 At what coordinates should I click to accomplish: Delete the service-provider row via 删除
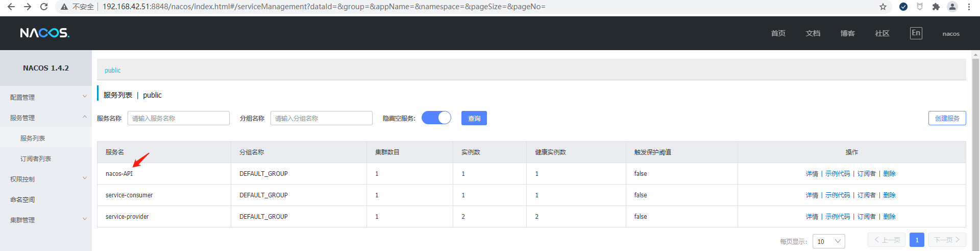coord(889,217)
